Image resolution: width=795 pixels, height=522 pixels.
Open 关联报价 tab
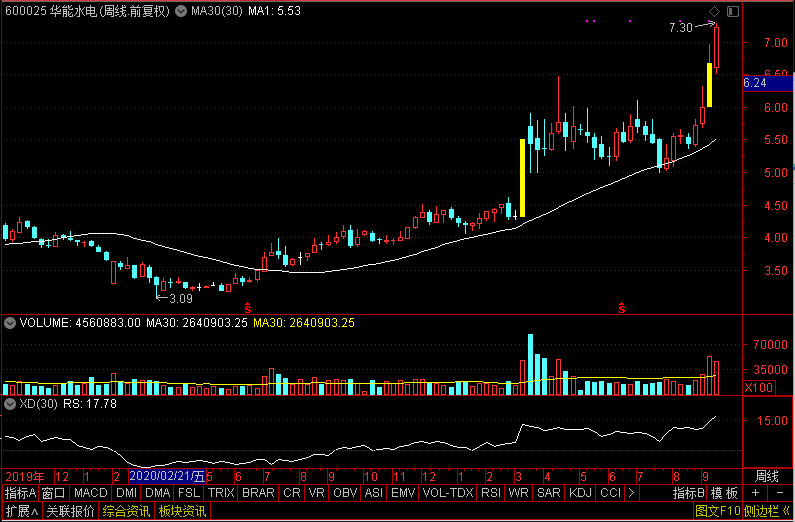click(70, 511)
